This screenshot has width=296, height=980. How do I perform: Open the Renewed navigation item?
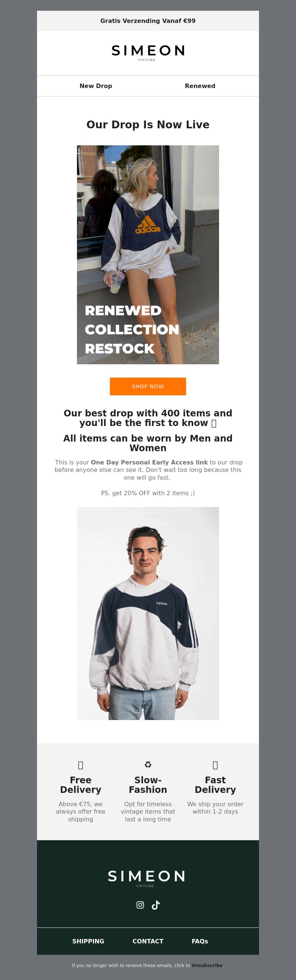click(x=200, y=86)
